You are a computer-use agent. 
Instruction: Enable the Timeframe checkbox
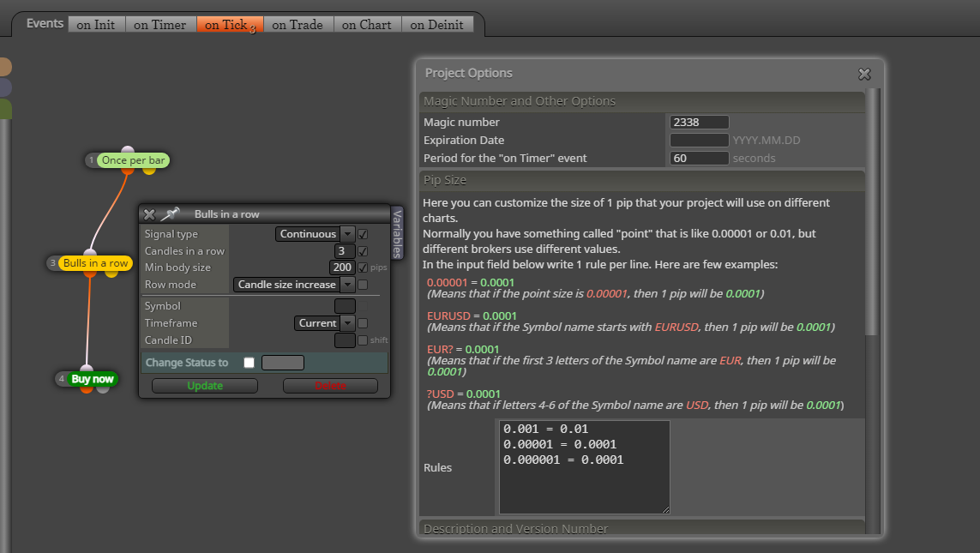(363, 323)
